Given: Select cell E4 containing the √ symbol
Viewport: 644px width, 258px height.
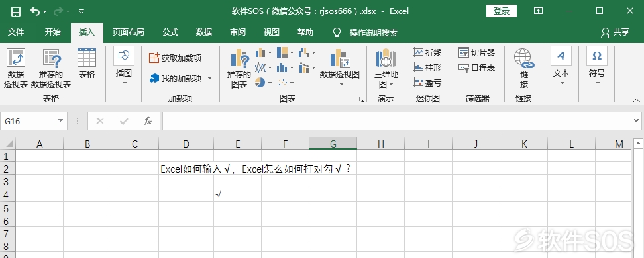Looking at the screenshot, I should click(237, 194).
